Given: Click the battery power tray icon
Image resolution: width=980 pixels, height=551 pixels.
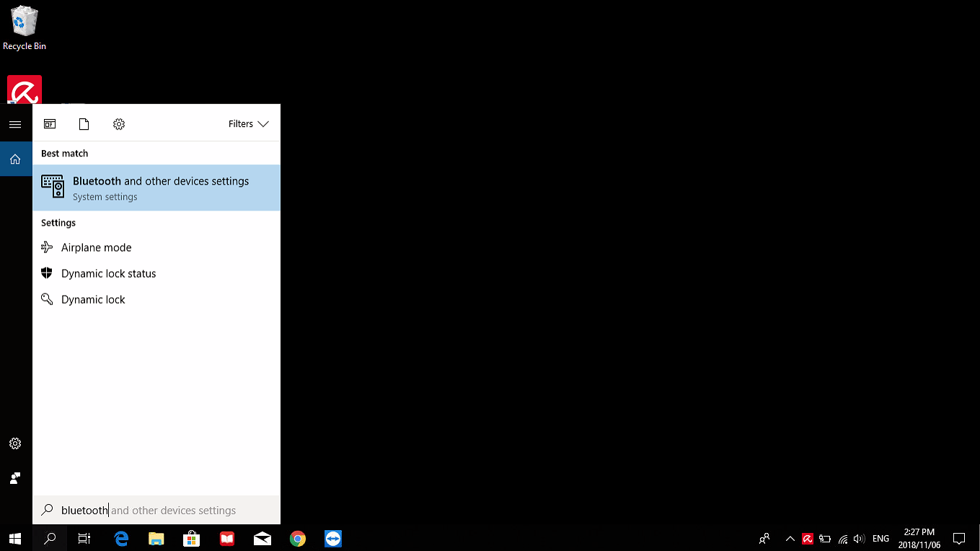Looking at the screenshot, I should tap(825, 539).
